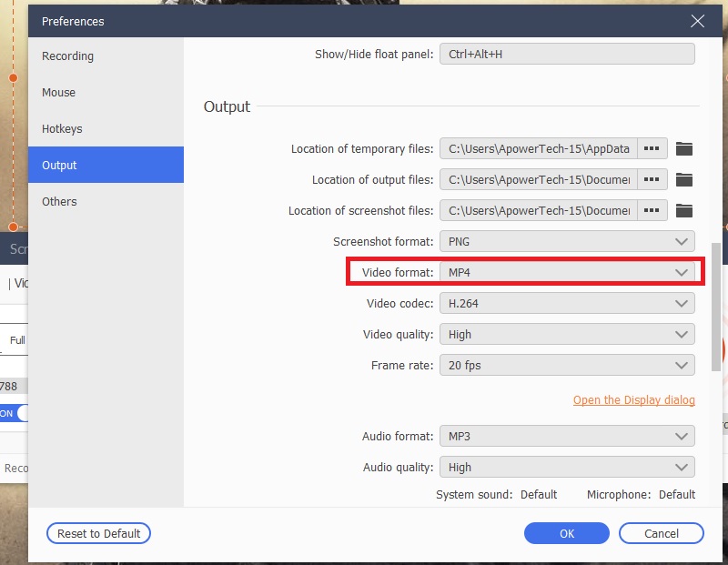This screenshot has height=565, width=728.
Task: Browse for screenshot files location with ellipsis button
Action: tap(652, 210)
